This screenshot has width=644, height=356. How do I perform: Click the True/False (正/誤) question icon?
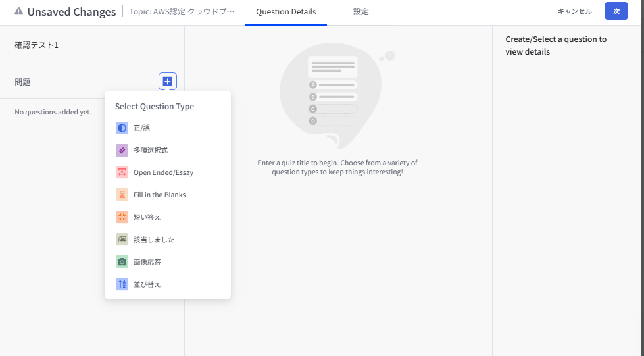click(122, 128)
